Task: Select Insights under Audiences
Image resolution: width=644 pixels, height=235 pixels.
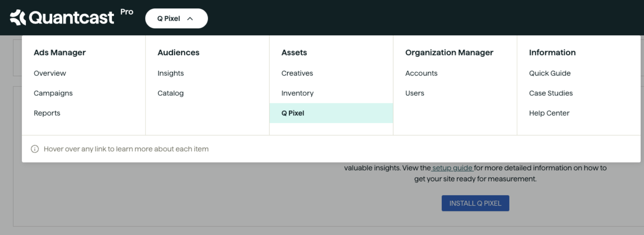Action: (171, 73)
